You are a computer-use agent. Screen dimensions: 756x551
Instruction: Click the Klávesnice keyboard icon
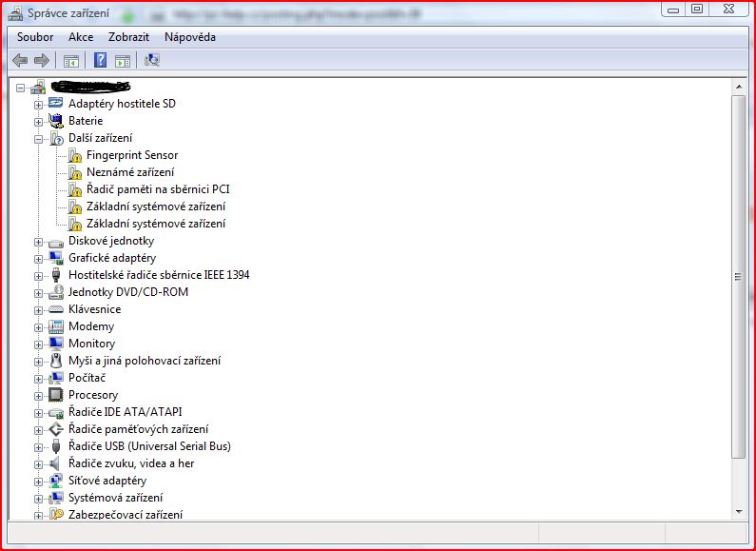pyautogui.click(x=56, y=309)
